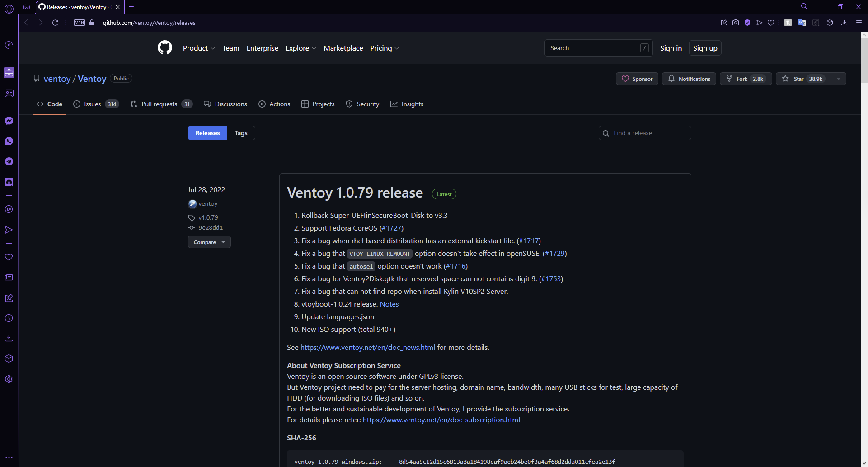Open Telegram in the sidebar
The height and width of the screenshot is (467, 868).
click(x=9, y=161)
